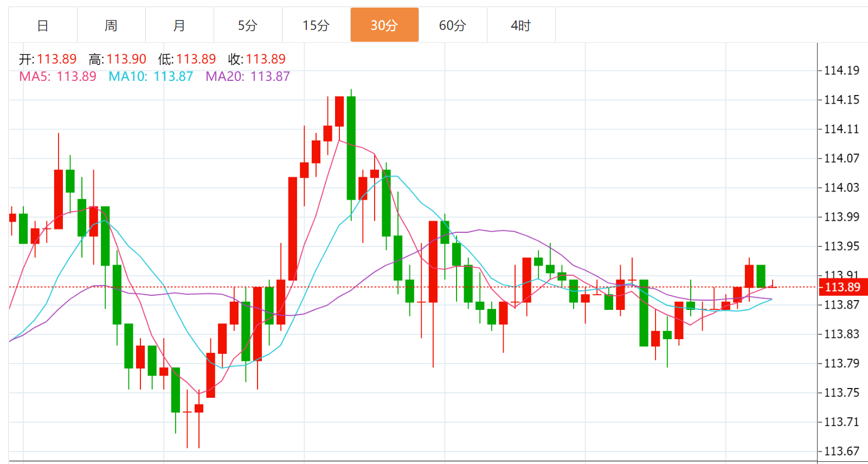Click the 低 low price readout
The width and height of the screenshot is (868, 464).
click(x=196, y=59)
